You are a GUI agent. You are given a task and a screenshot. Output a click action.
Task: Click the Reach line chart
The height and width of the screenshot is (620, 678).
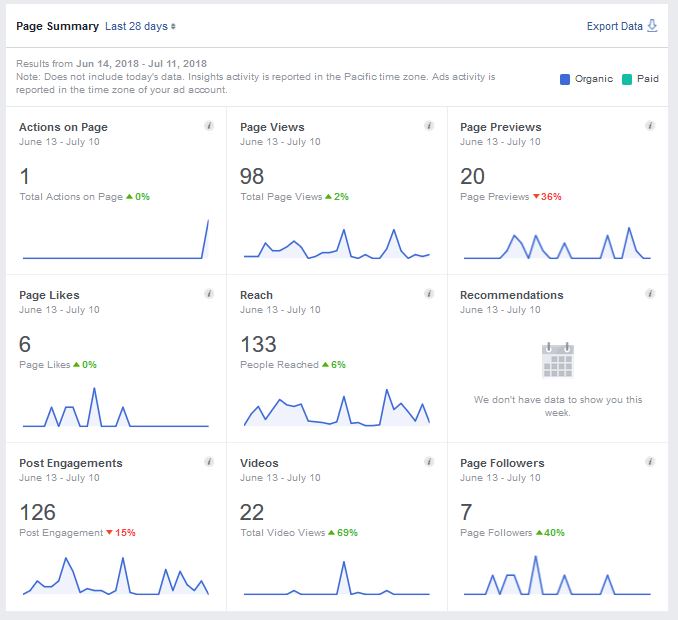[336, 408]
